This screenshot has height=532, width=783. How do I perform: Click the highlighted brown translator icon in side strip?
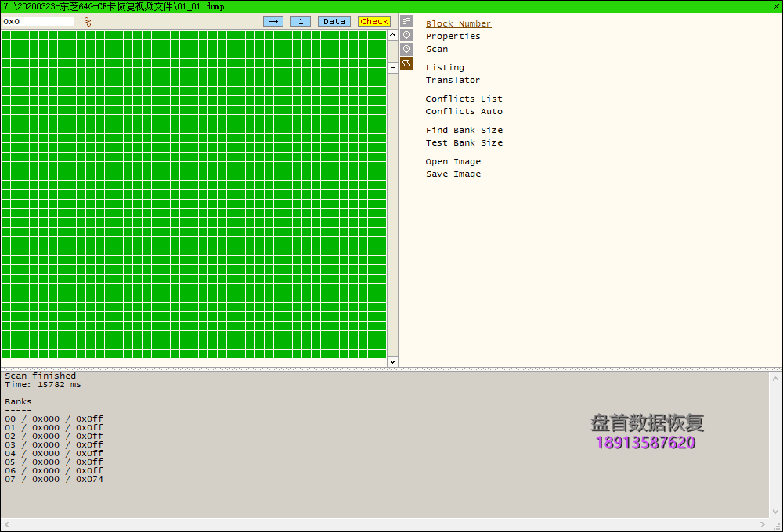[x=406, y=63]
